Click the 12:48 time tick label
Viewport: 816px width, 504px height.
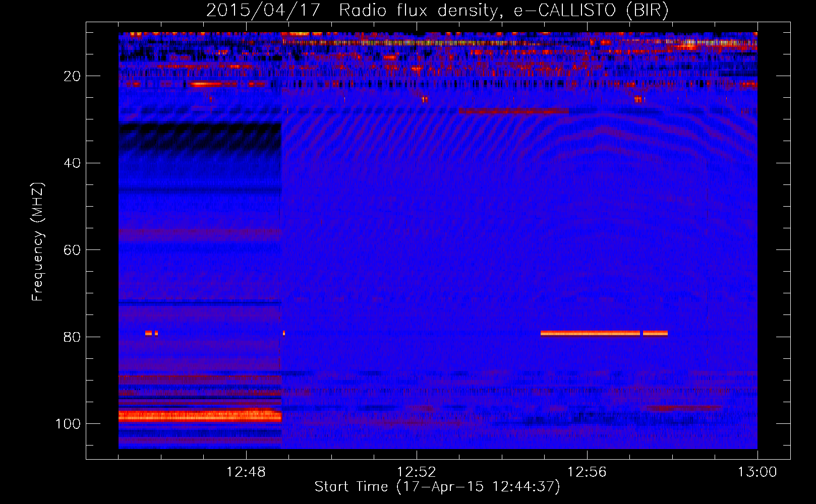click(246, 472)
